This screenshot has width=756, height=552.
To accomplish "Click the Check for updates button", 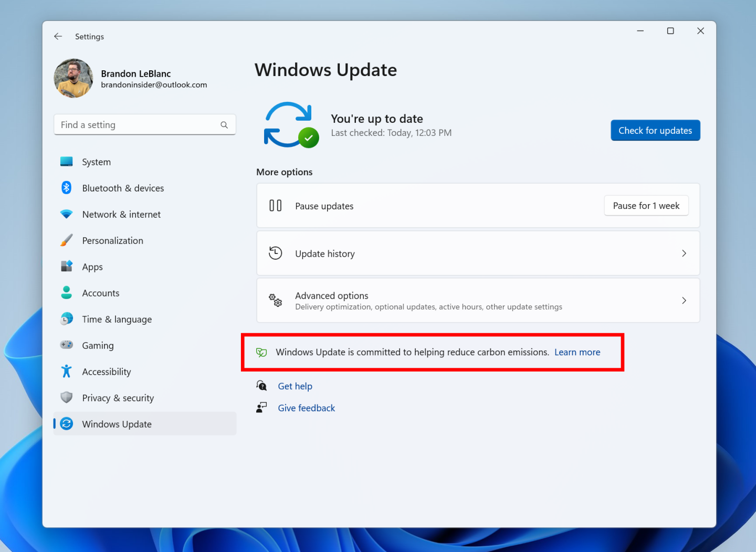I will coord(655,130).
